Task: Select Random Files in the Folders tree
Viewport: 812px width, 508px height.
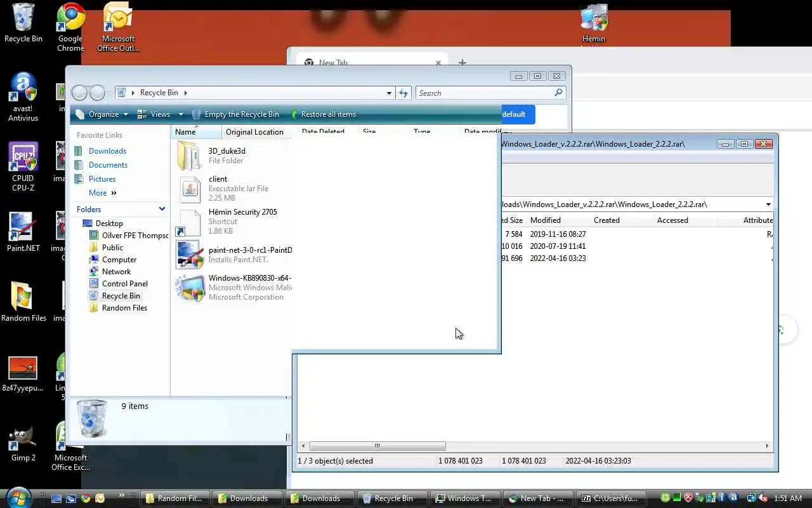Action: pyautogui.click(x=124, y=308)
